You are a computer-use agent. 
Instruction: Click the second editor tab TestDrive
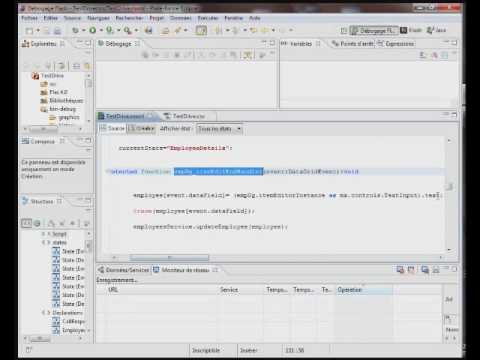184,116
